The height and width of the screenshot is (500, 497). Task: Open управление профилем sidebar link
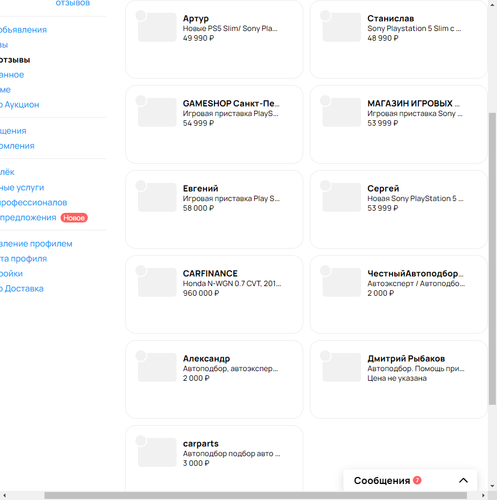point(36,244)
